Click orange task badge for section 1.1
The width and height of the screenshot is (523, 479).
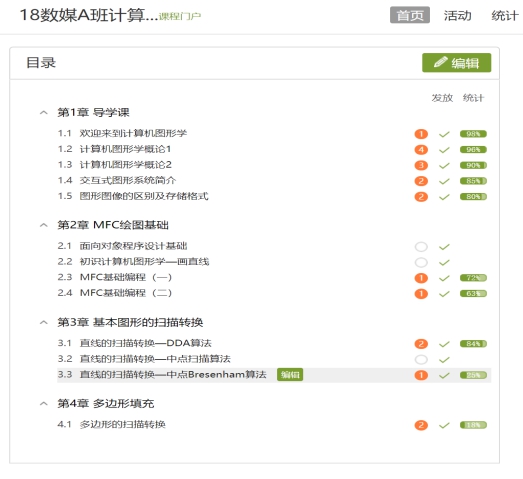(x=421, y=134)
